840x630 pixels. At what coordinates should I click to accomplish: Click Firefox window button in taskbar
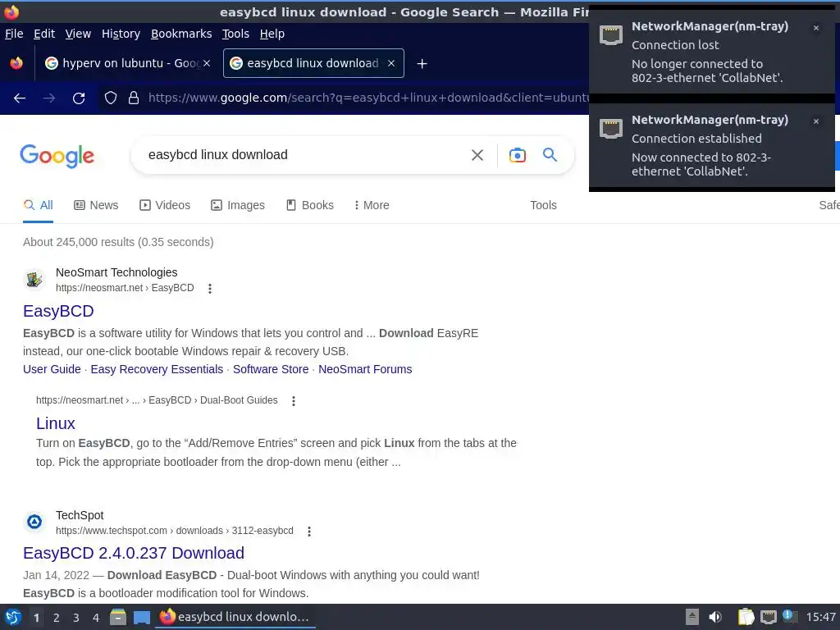point(235,617)
